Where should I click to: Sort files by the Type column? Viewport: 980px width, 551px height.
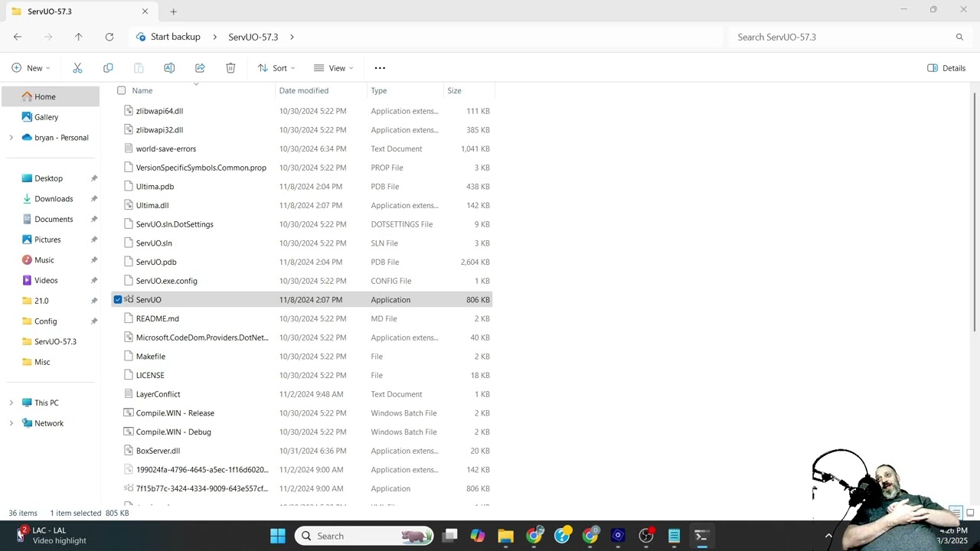pyautogui.click(x=379, y=90)
